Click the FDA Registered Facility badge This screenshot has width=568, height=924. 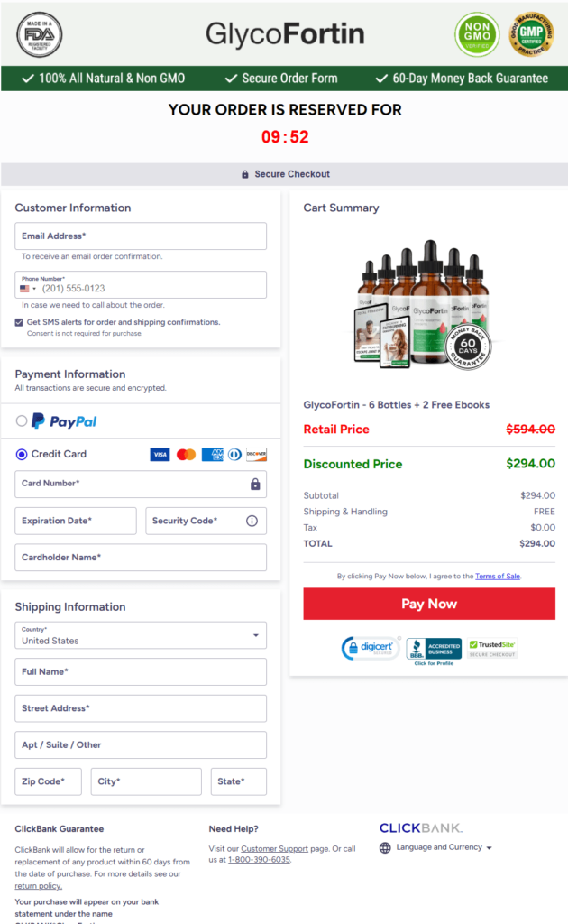point(39,33)
